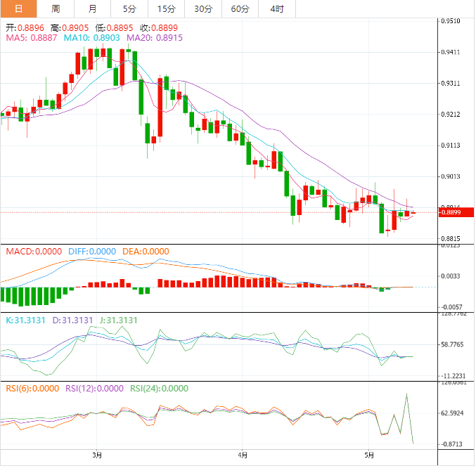
Task: Select the 60分 interval tab
Action: pyautogui.click(x=240, y=8)
